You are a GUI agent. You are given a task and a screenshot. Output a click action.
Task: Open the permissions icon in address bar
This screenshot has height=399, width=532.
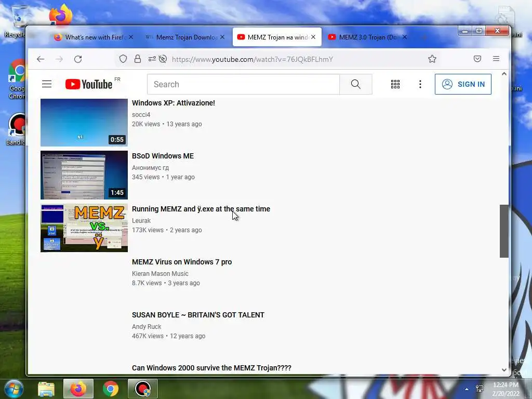click(x=152, y=59)
